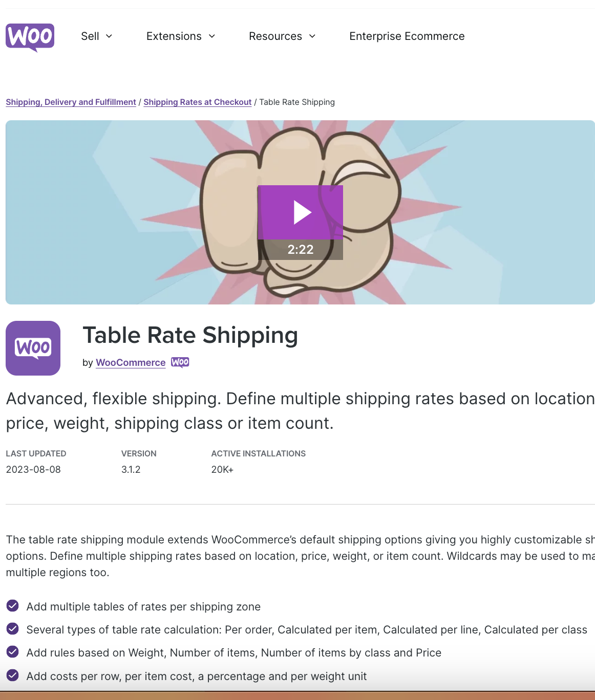Click the checkmark beside weight rules feature
Viewport: 595px width, 700px height.
[x=12, y=652]
